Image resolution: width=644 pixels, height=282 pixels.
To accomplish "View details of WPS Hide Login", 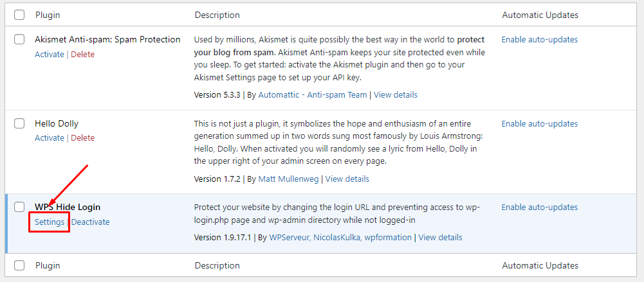I will (441, 238).
